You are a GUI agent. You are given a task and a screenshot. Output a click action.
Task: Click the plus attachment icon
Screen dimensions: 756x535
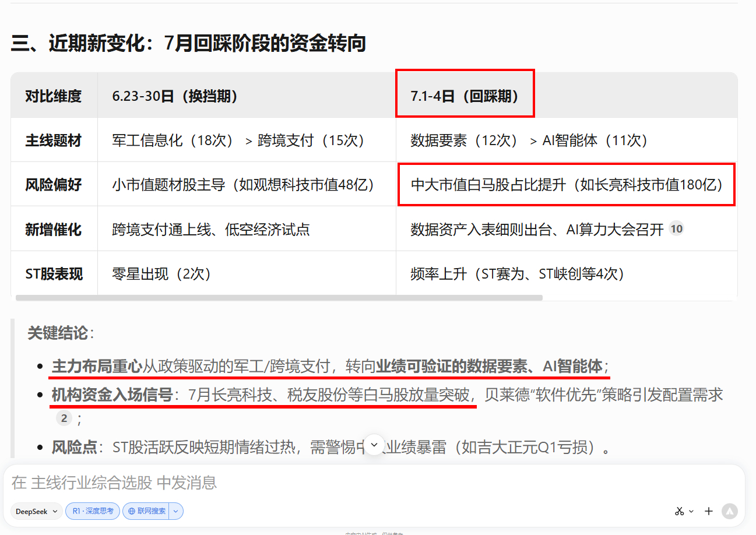[x=709, y=511]
